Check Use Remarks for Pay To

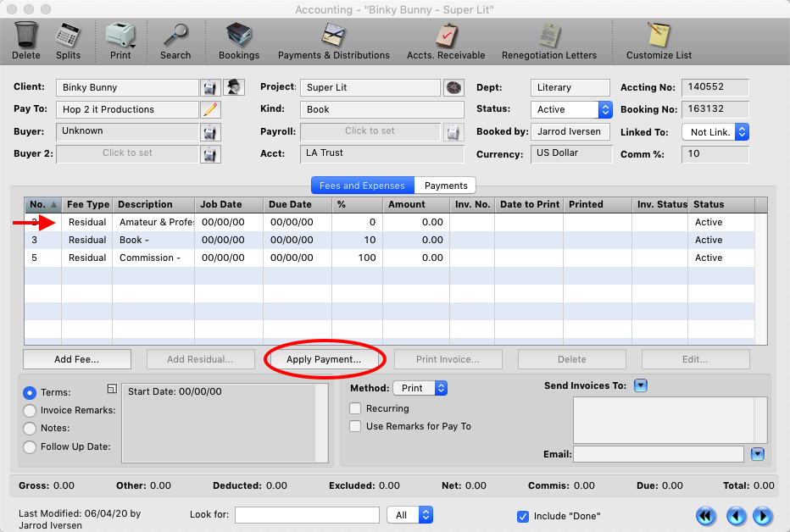(x=355, y=426)
